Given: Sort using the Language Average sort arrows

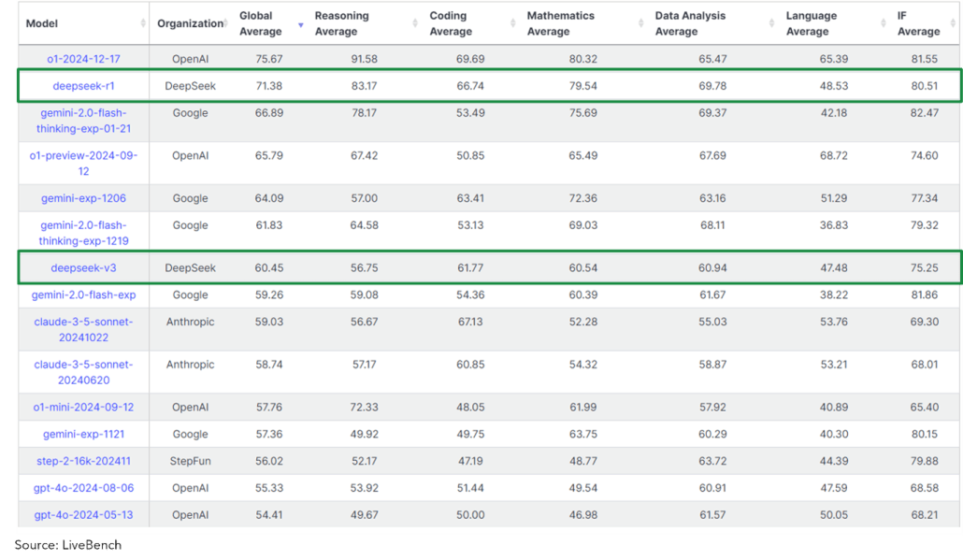Looking at the screenshot, I should 884,23.
